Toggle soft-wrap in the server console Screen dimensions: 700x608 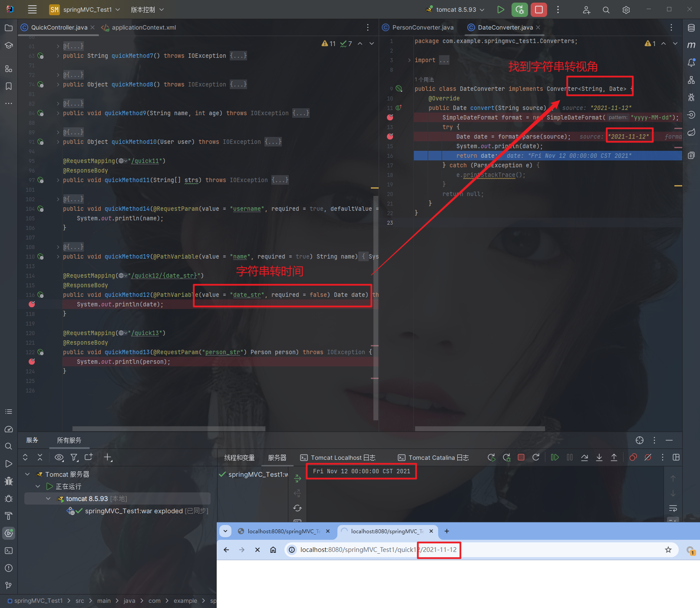pyautogui.click(x=673, y=508)
